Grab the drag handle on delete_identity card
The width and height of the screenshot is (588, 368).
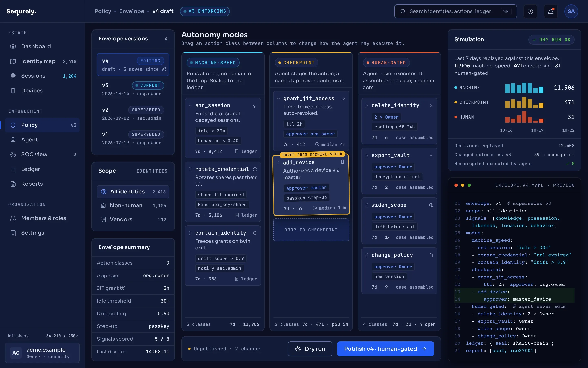pyautogui.click(x=367, y=105)
